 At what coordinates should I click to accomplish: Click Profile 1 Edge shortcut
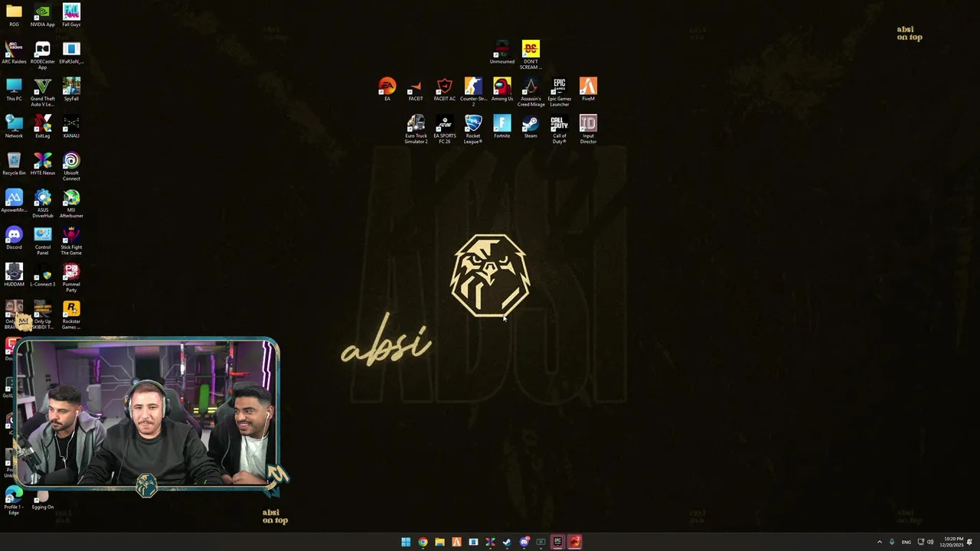(14, 501)
